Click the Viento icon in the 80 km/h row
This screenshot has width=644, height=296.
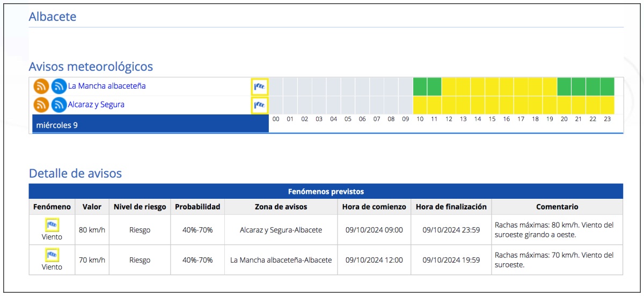(52, 225)
